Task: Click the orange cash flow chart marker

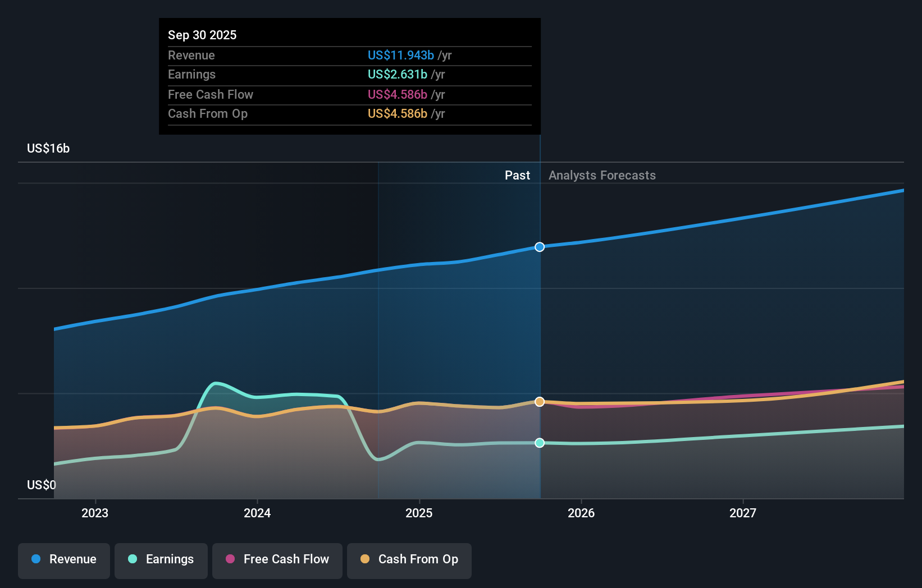Action: (539, 401)
